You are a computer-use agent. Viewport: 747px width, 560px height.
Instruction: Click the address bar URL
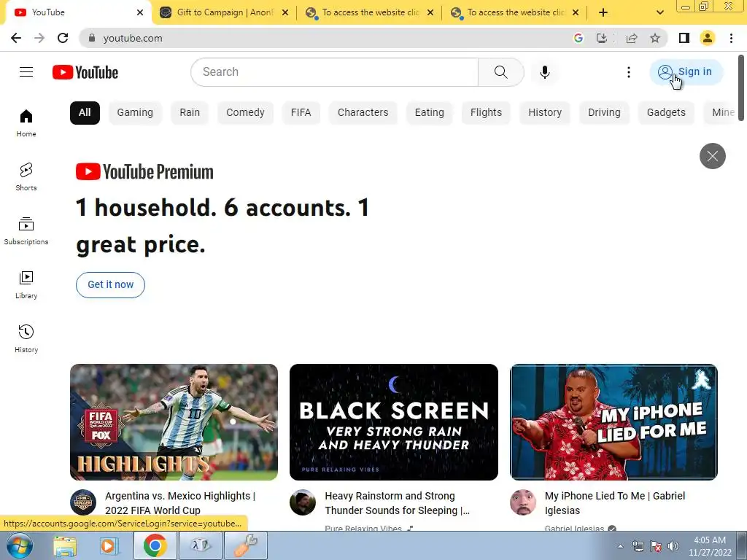133,38
